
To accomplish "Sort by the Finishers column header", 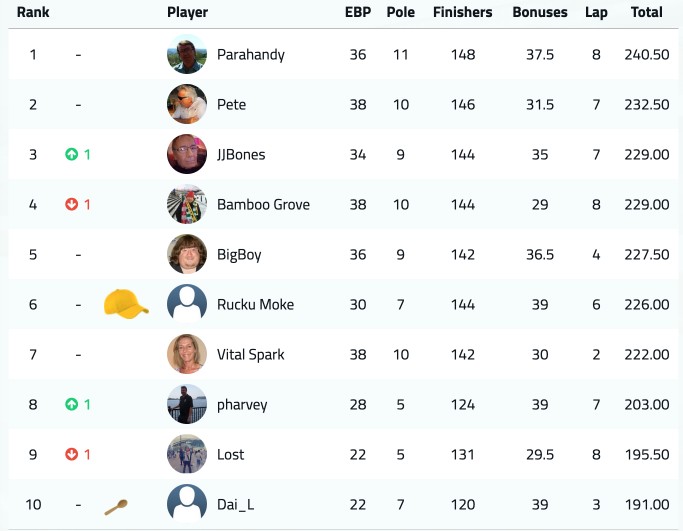I will (x=463, y=12).
